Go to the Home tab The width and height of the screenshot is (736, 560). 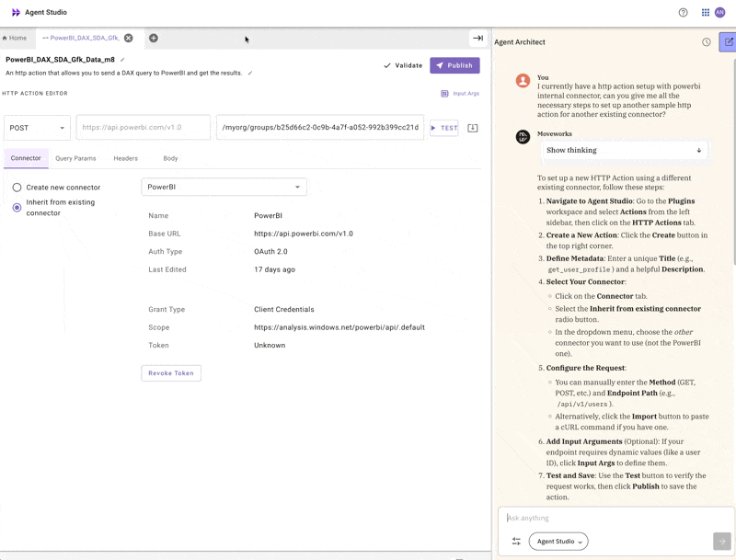[15, 38]
